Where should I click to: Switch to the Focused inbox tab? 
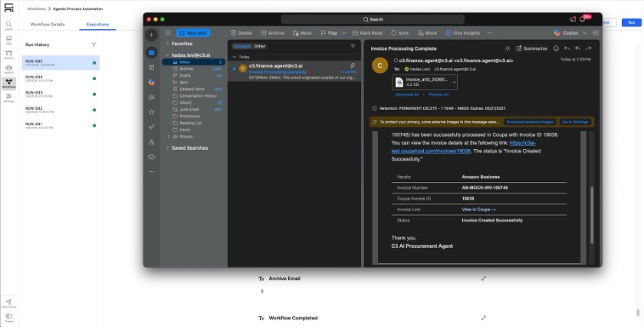pyautogui.click(x=242, y=47)
